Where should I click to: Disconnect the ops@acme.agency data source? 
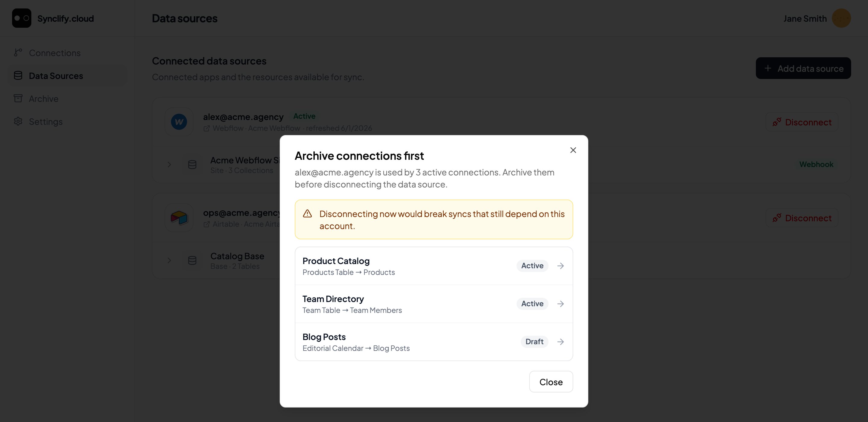(x=802, y=218)
